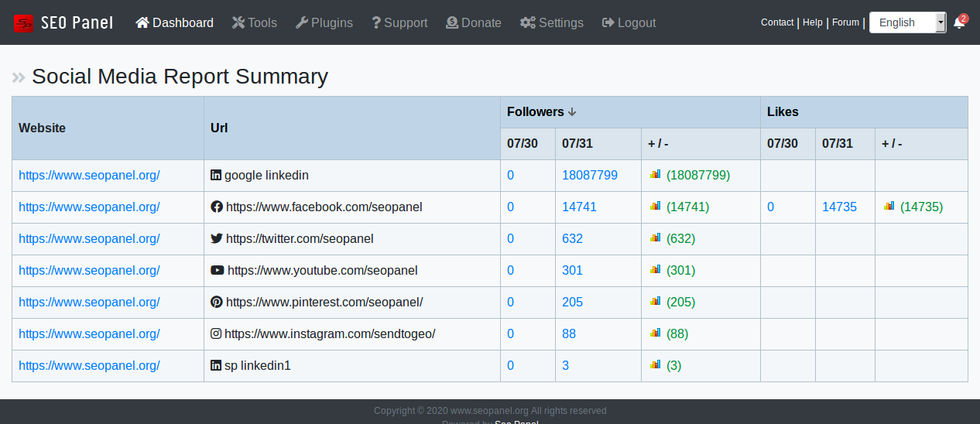Click the Pinterest icon in the Url column
This screenshot has height=424, width=980.
pos(217,303)
